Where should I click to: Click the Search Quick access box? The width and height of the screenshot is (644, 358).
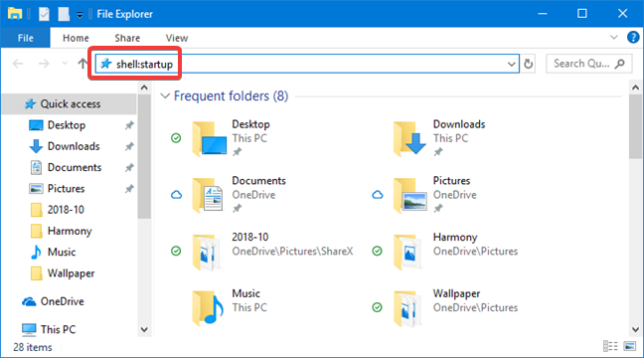(x=588, y=64)
